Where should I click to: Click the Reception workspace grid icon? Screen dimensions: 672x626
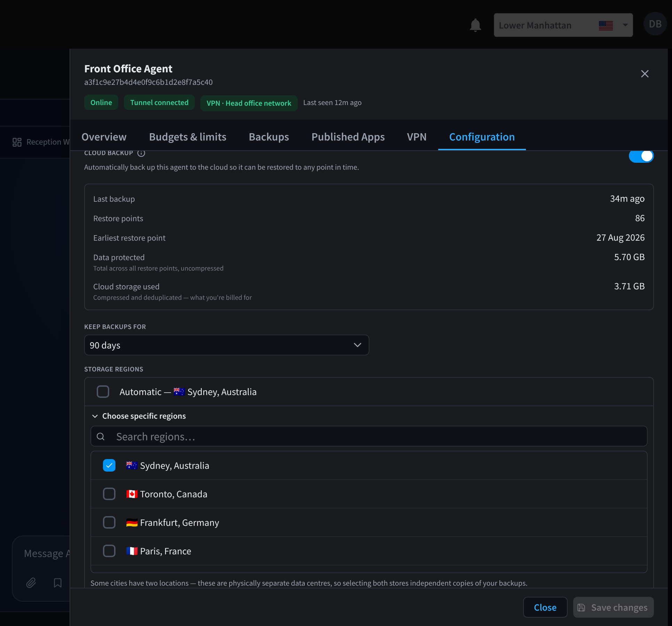click(17, 142)
